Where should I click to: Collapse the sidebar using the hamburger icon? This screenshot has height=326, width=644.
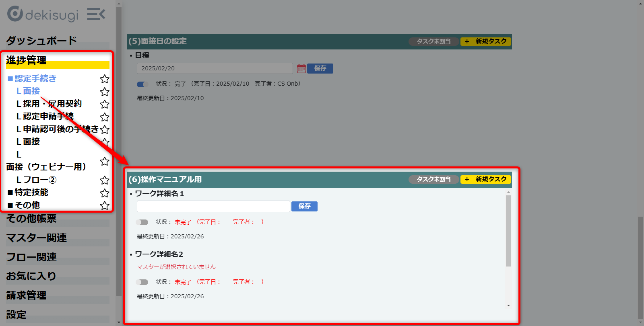tap(96, 14)
